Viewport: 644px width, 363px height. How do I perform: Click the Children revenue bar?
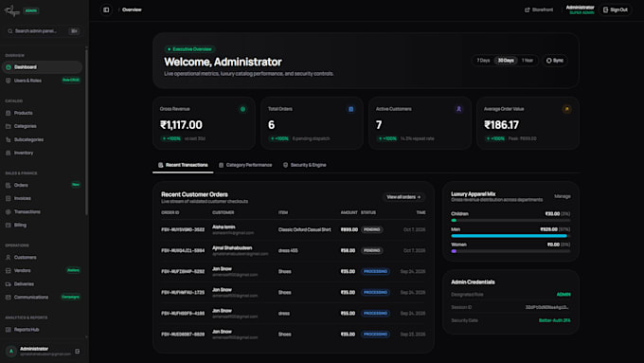(x=510, y=221)
